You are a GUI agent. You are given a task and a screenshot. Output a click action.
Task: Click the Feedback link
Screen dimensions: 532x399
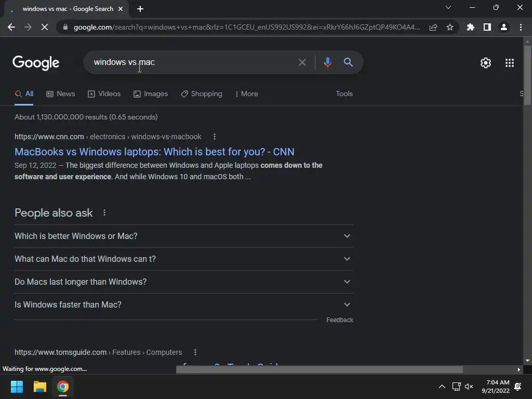click(x=340, y=320)
